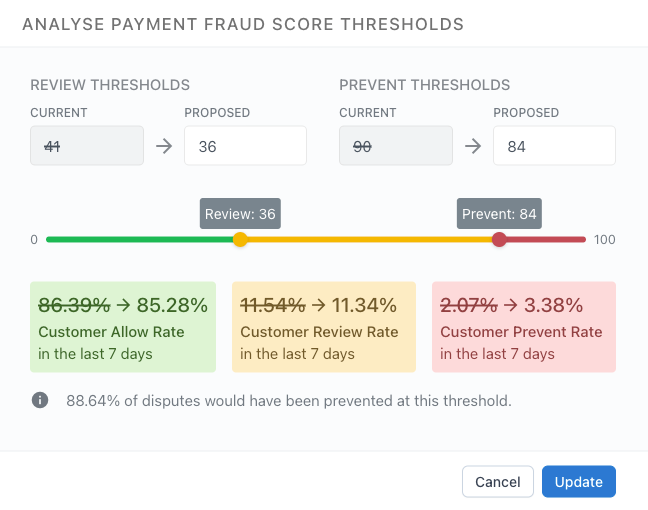Select the red Prevent slider handle
This screenshot has height=510, width=648.
click(x=499, y=239)
